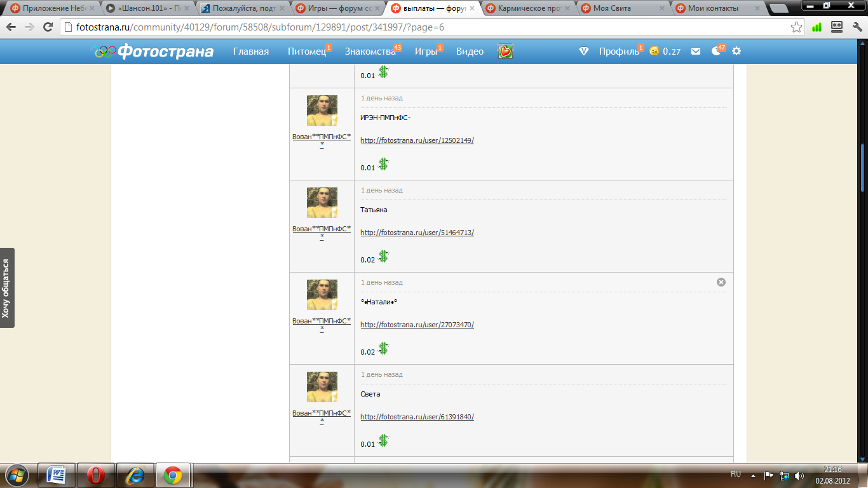The image size is (868, 488).
Task: Switch to Игры — форум tab
Action: pos(337,8)
